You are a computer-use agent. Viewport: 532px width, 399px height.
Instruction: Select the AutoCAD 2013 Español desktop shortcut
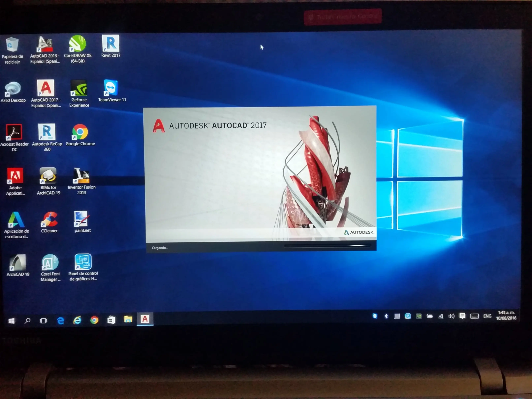pyautogui.click(x=45, y=50)
